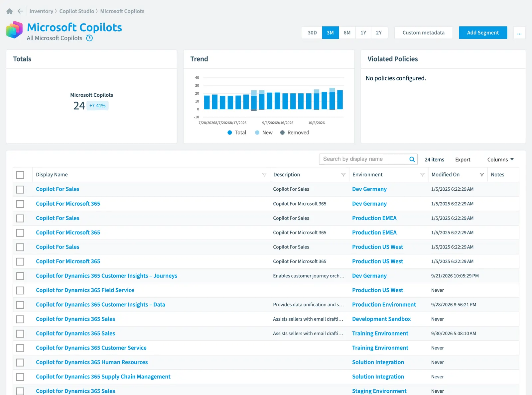Tick checkbox for Customer Insights – Journeys row
The image size is (532, 395).
point(20,276)
